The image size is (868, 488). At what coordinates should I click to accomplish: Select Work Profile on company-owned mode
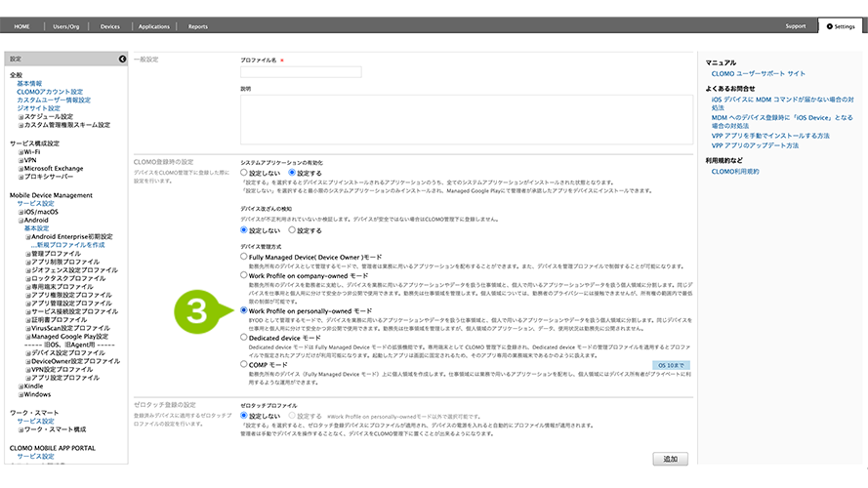tap(243, 275)
